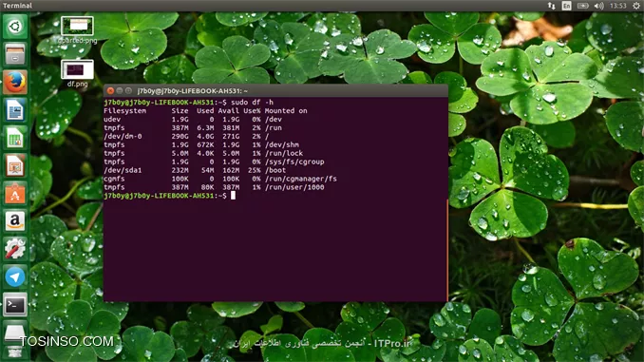Minimize the terminal window
The height and width of the screenshot is (362, 644).
tap(119, 91)
